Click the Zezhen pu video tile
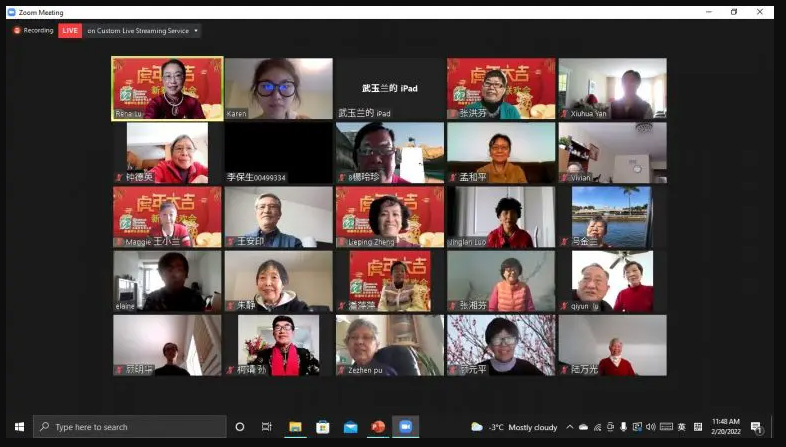786x447 pixels. pos(389,345)
